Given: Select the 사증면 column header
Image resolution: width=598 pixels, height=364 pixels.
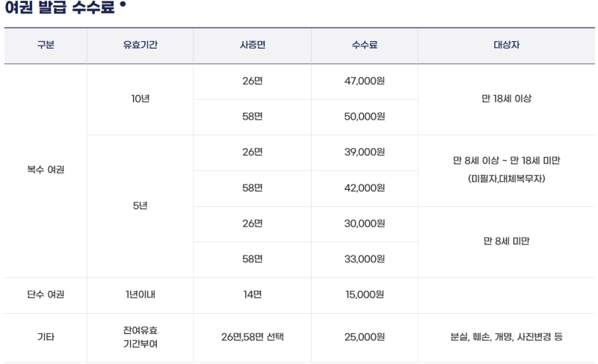Looking at the screenshot, I should click(x=253, y=45).
